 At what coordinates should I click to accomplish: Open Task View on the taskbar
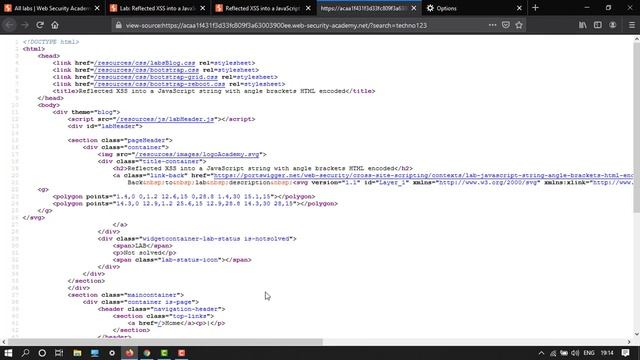click(59, 353)
